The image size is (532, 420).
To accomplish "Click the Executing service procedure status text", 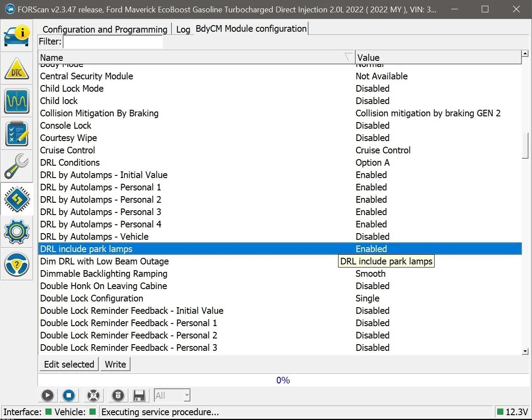I will click(x=160, y=412).
